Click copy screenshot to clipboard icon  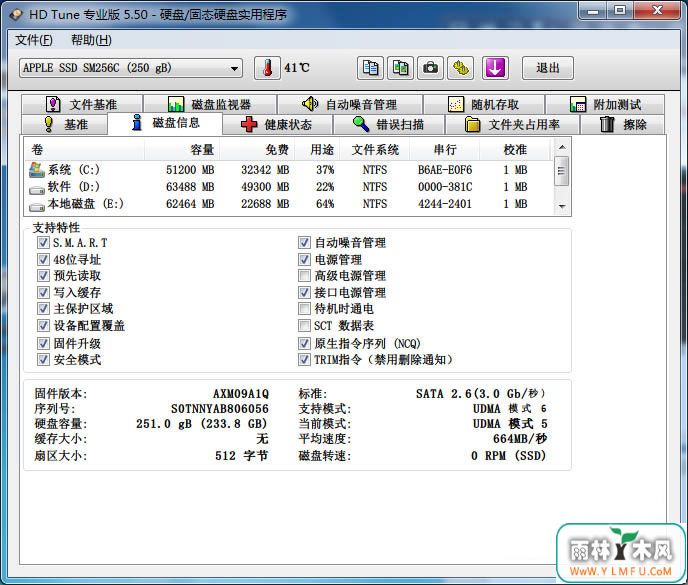400,68
